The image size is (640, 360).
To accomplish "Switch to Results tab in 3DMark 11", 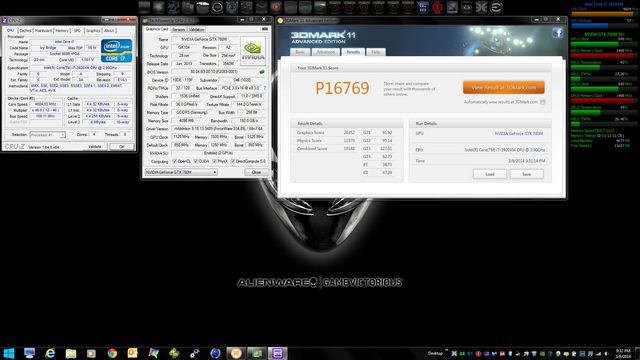I will coord(353,52).
